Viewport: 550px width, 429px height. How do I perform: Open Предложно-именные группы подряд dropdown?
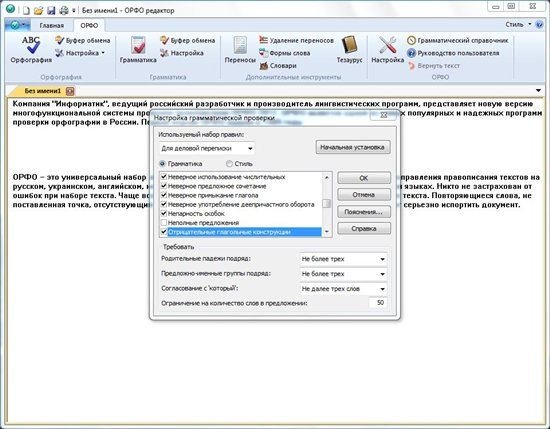coord(344,274)
